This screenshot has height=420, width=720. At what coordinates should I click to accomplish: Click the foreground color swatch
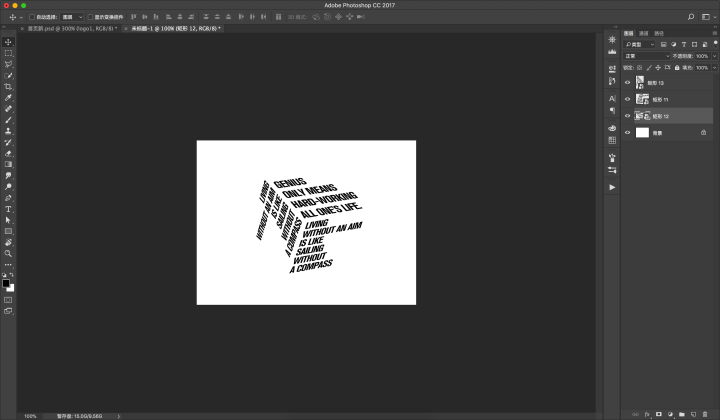point(6,283)
